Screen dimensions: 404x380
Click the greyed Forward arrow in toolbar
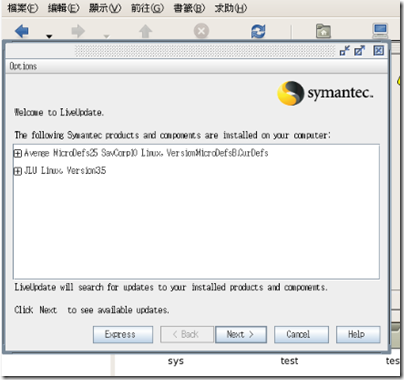pos(78,31)
